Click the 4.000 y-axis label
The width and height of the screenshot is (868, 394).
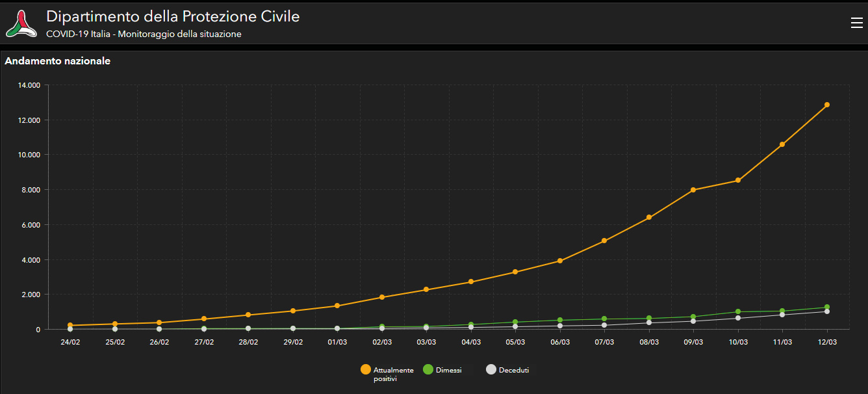(32, 260)
